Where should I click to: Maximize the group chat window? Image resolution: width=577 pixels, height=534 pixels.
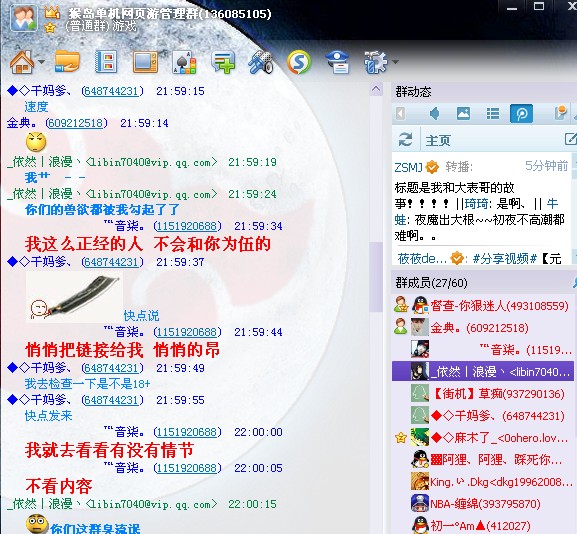click(x=539, y=6)
